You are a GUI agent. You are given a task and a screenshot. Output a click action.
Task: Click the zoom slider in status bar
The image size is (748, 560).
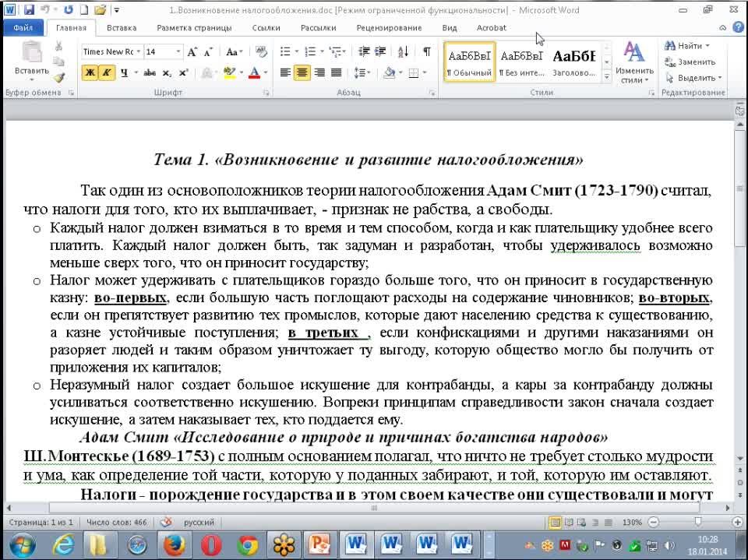point(697,522)
